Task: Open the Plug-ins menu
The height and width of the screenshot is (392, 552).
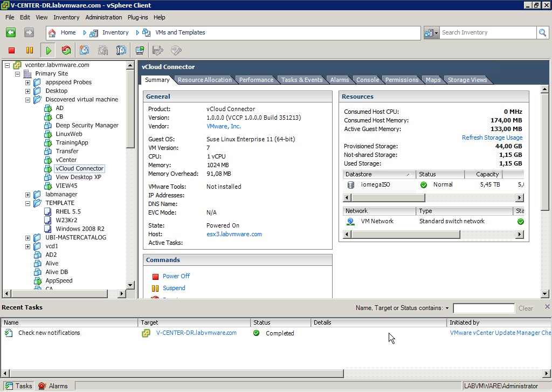Action: [x=137, y=17]
